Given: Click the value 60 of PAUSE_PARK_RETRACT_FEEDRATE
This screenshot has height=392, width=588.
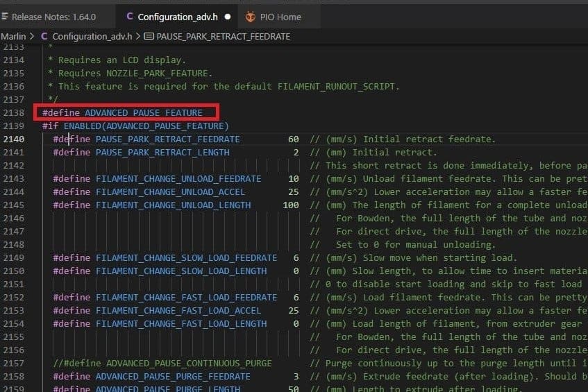Looking at the screenshot, I should tap(293, 139).
